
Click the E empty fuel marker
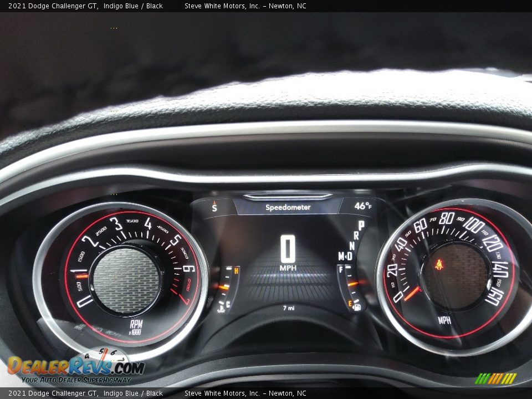350,303
